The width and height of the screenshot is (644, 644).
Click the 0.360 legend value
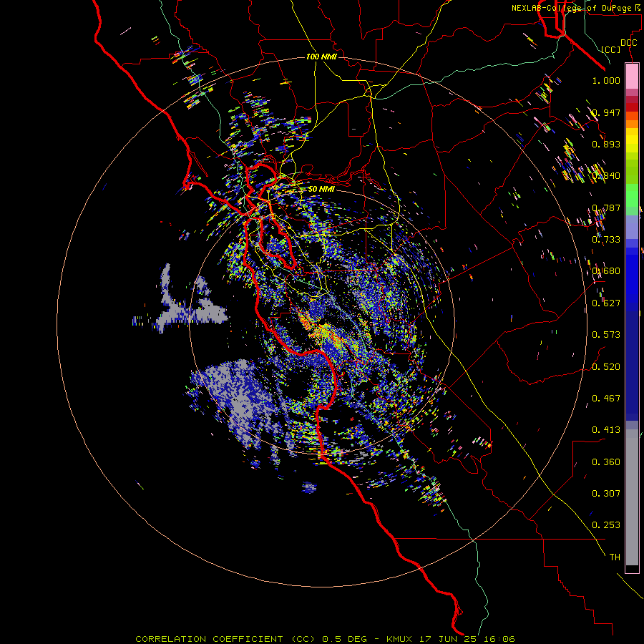(606, 462)
